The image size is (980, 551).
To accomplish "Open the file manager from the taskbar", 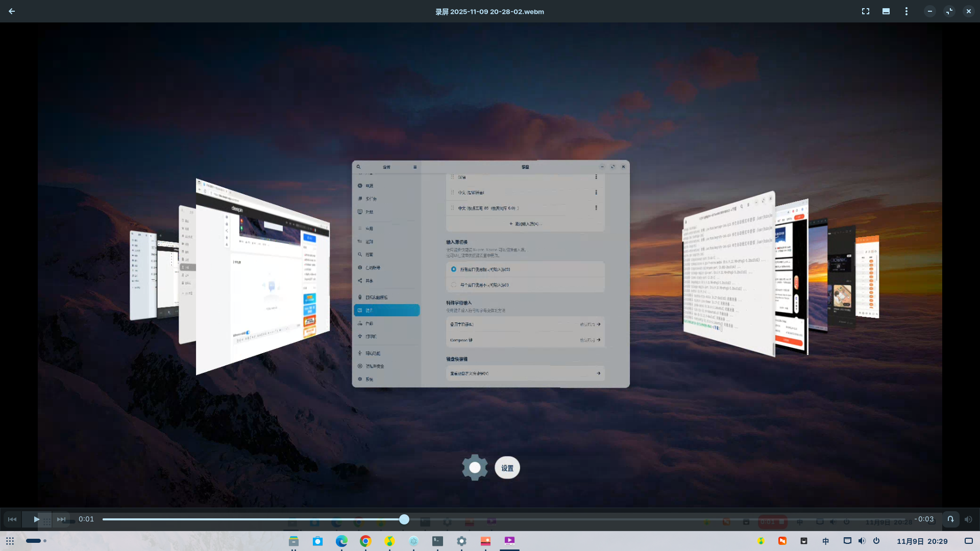I will (x=293, y=541).
